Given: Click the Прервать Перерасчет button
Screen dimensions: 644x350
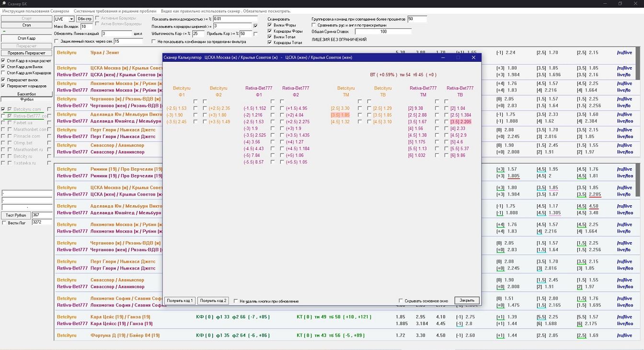Looking at the screenshot, I should [26, 53].
